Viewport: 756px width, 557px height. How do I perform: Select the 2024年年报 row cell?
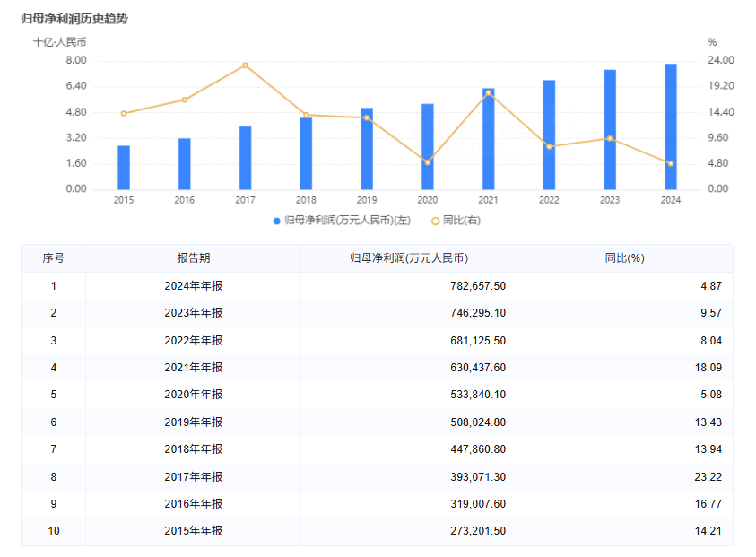[194, 286]
